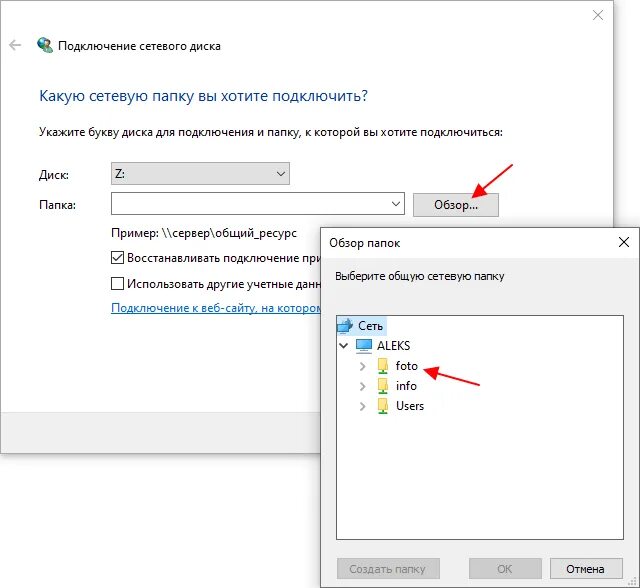Expand the Users shared folder
Viewport: 640px width, 588px height.
[362, 406]
